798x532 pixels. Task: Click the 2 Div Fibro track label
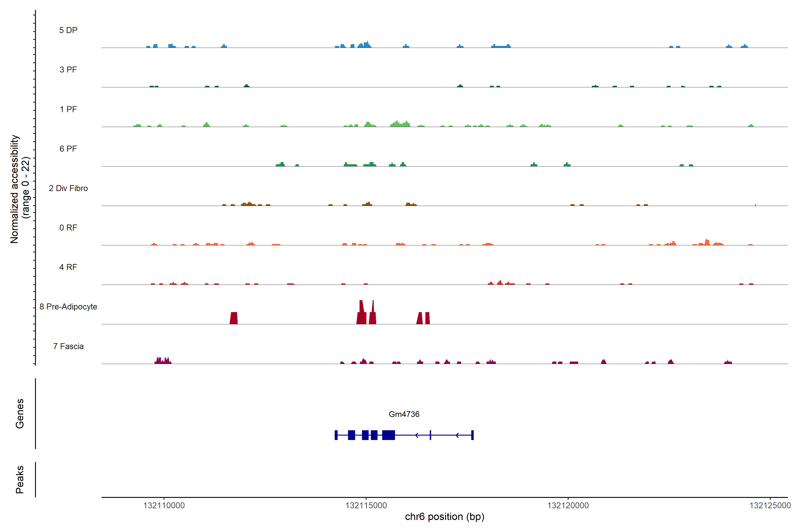pyautogui.click(x=68, y=188)
